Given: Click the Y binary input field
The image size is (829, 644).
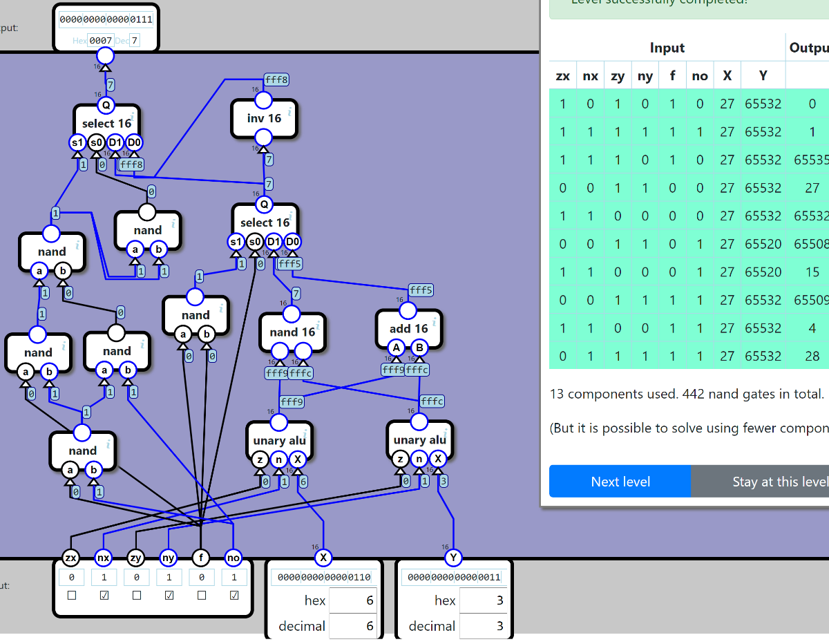Looking at the screenshot, I should 453,577.
